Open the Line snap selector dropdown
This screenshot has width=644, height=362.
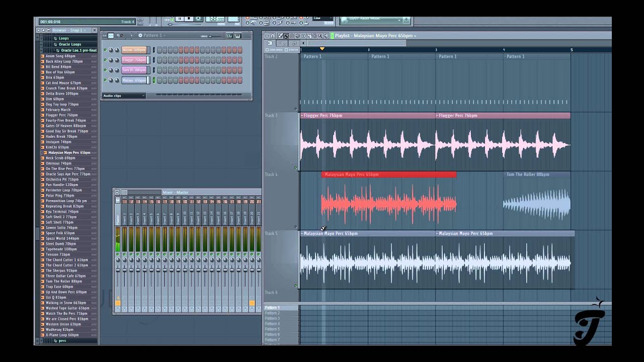click(x=323, y=18)
